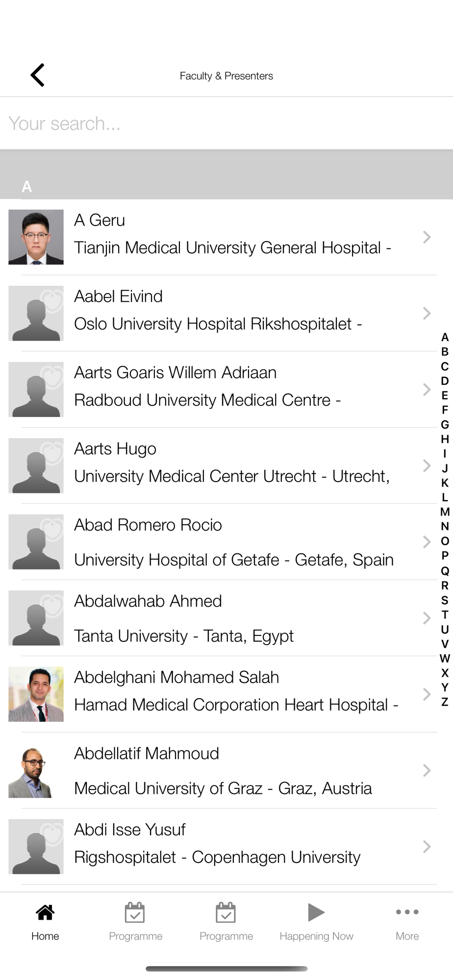Open the More dots menu
The image size is (453, 980).
407,912
